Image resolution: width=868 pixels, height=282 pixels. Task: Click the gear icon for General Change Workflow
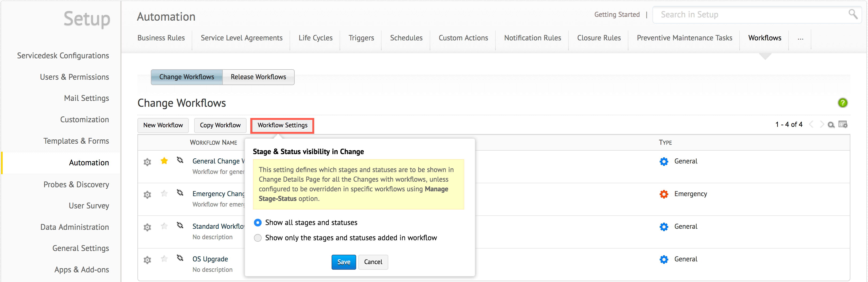(147, 162)
